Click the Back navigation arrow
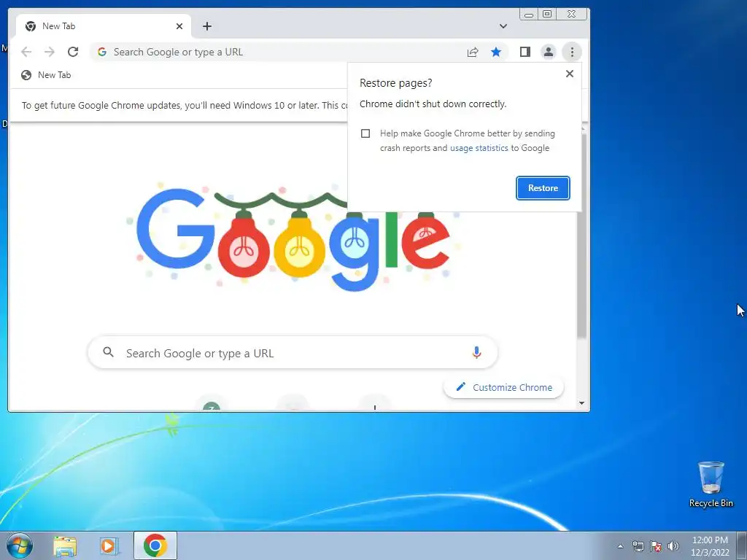Image resolution: width=747 pixels, height=560 pixels. pos(26,52)
